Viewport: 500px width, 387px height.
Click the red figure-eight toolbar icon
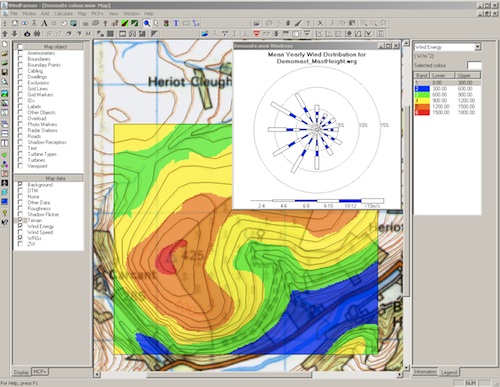(x=166, y=23)
